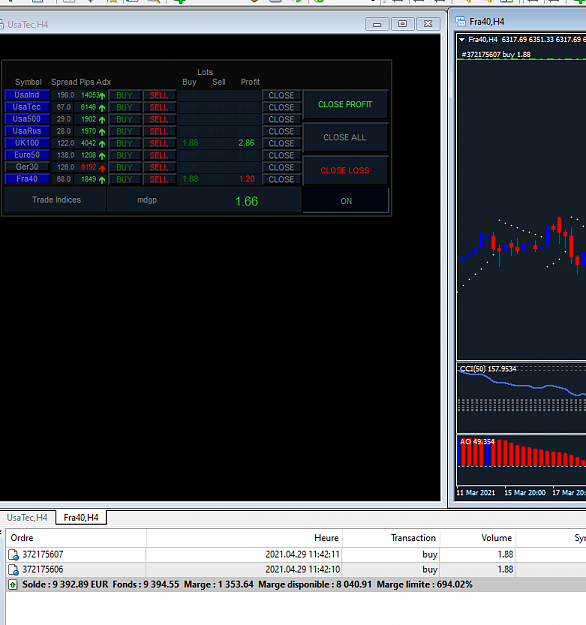Toggle the UsaRus symbol button
This screenshot has width=586, height=625.
click(x=27, y=131)
